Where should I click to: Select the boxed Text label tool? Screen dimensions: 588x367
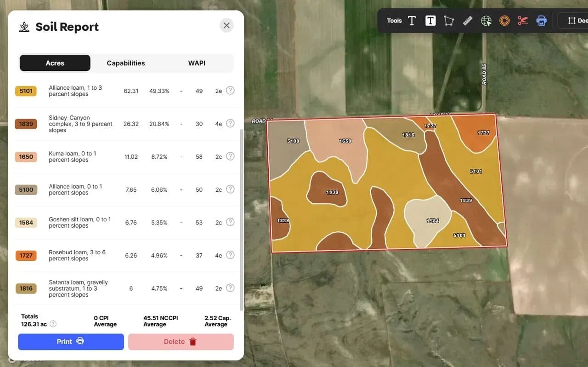click(x=430, y=21)
